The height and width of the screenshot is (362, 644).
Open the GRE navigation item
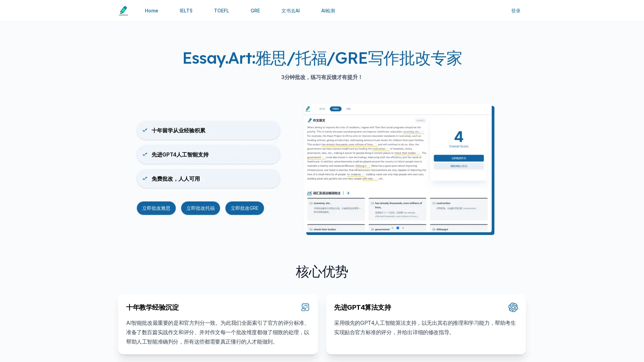[x=255, y=11]
